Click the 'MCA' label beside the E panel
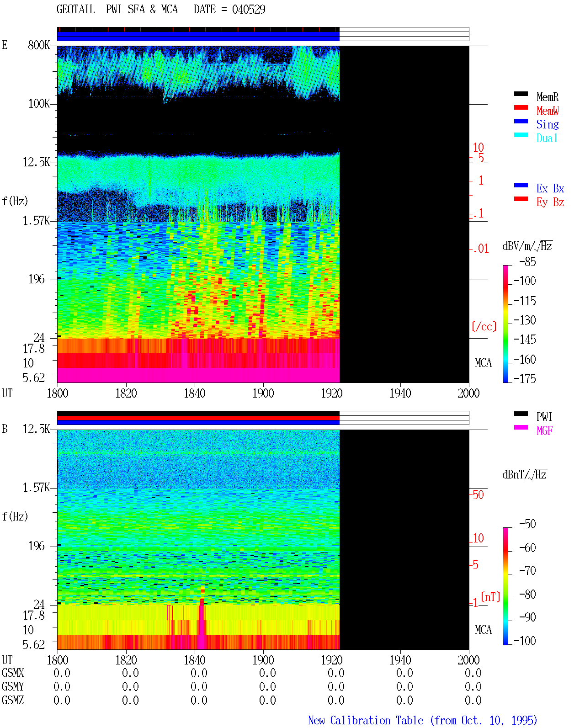585x728 pixels. 483,363
